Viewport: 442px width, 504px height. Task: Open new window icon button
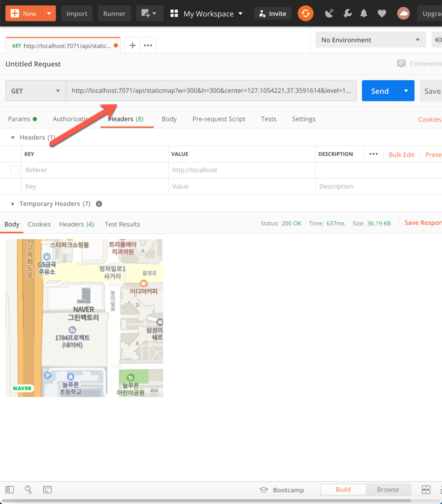click(149, 14)
